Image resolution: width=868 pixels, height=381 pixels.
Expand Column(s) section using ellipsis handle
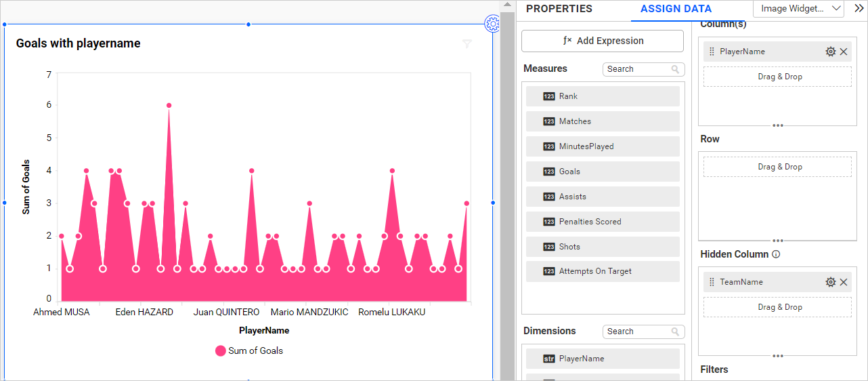pyautogui.click(x=778, y=125)
